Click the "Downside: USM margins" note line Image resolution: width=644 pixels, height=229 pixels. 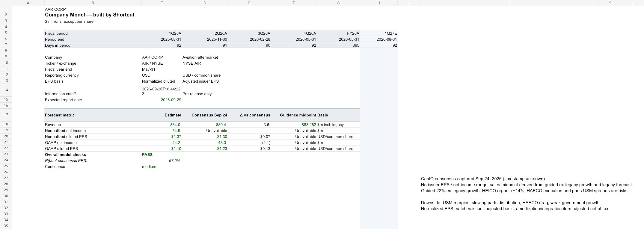click(x=511, y=203)
